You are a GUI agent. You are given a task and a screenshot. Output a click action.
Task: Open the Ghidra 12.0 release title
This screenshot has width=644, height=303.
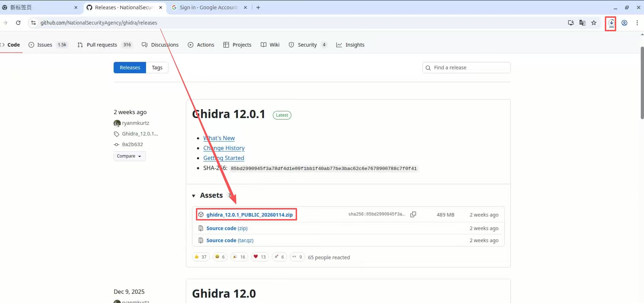pyautogui.click(x=224, y=294)
